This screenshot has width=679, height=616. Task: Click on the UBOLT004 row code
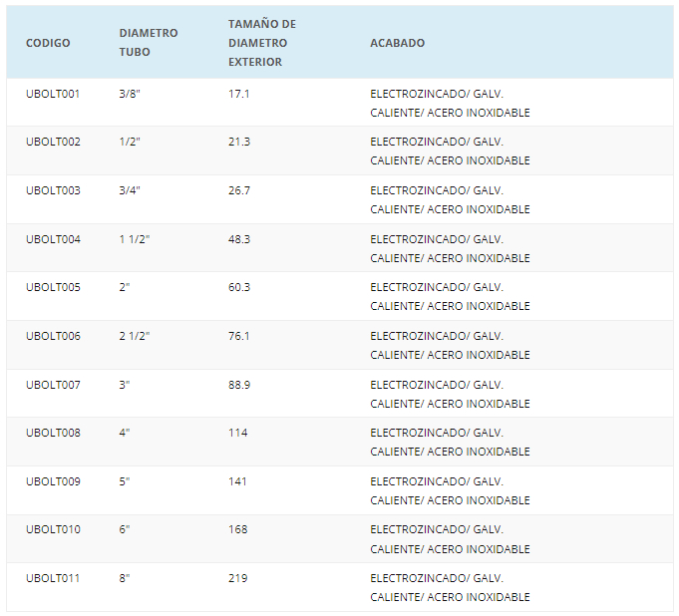53,239
